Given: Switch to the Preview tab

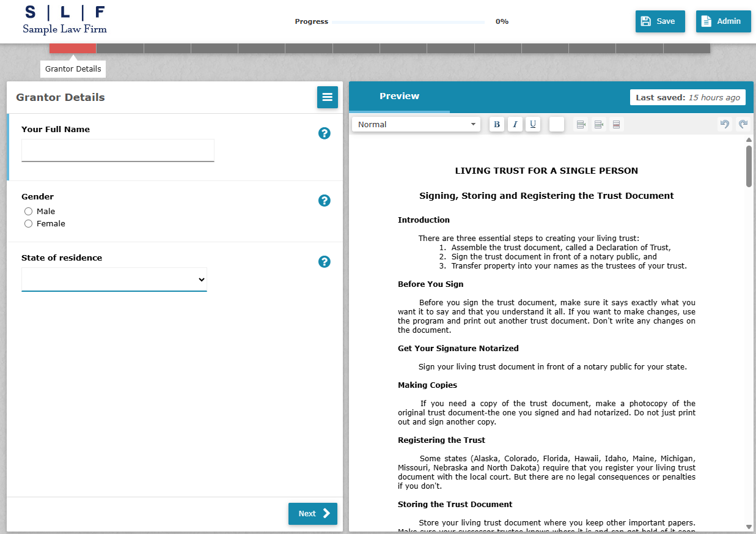Looking at the screenshot, I should point(399,95).
